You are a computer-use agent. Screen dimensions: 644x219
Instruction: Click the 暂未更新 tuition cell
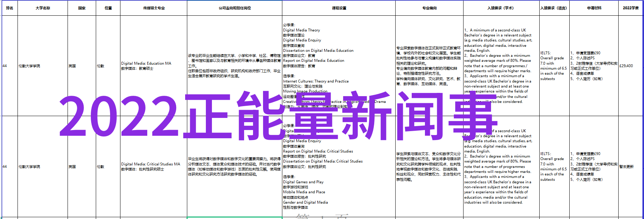click(x=630, y=166)
